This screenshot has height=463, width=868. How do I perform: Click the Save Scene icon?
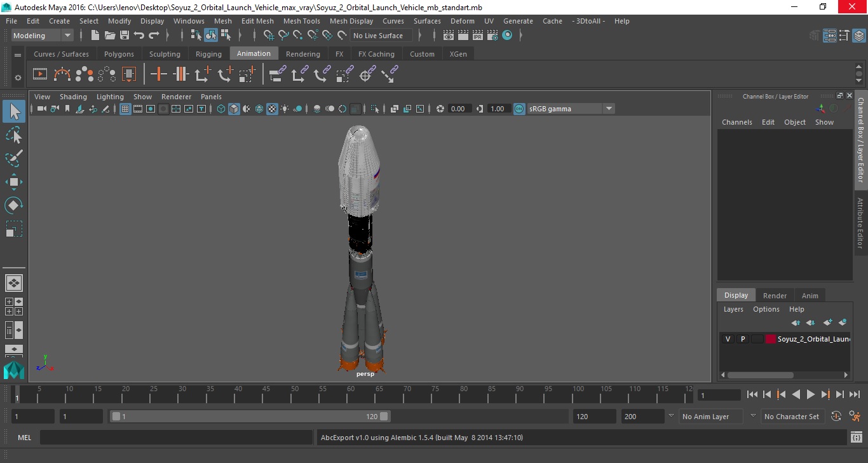point(125,36)
